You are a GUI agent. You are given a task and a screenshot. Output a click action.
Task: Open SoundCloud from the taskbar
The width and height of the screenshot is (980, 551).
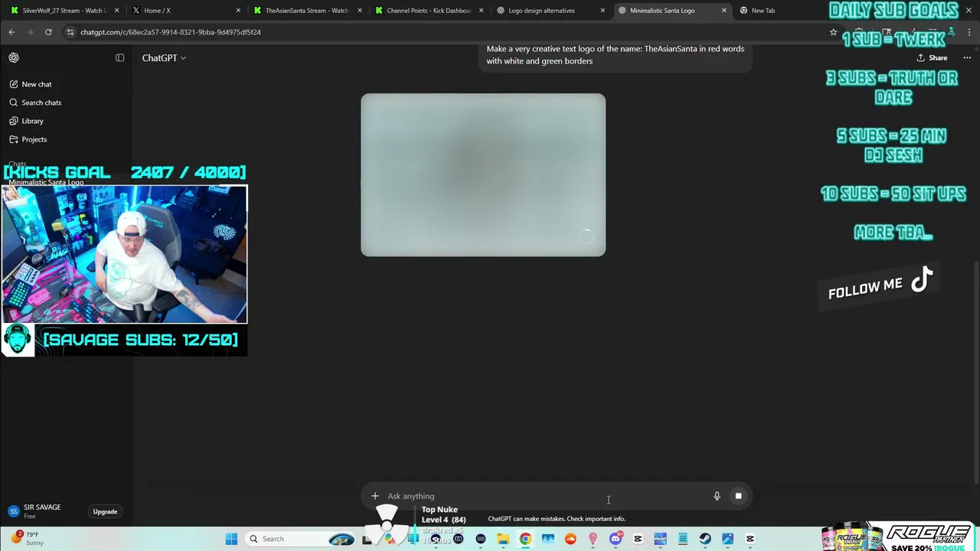[x=570, y=539]
